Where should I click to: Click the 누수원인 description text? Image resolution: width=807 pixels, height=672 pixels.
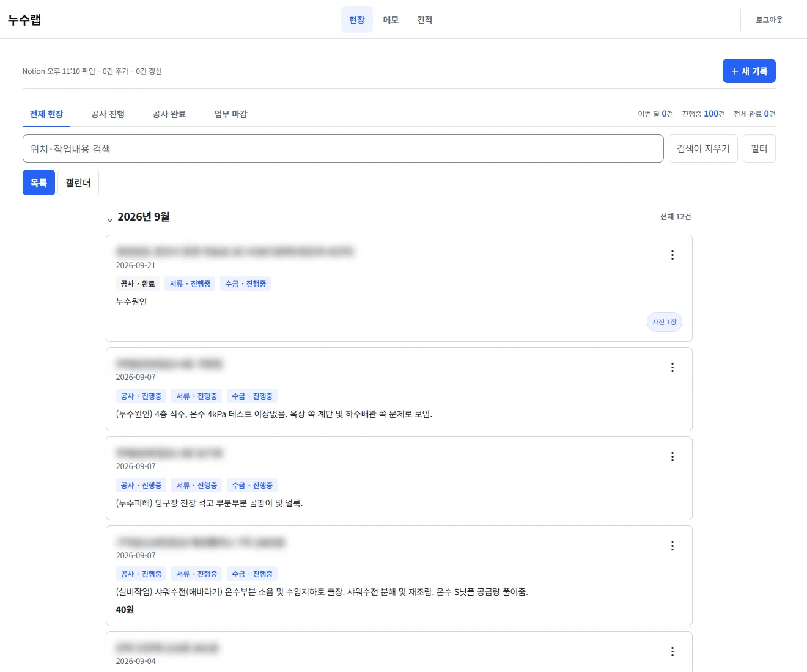131,302
